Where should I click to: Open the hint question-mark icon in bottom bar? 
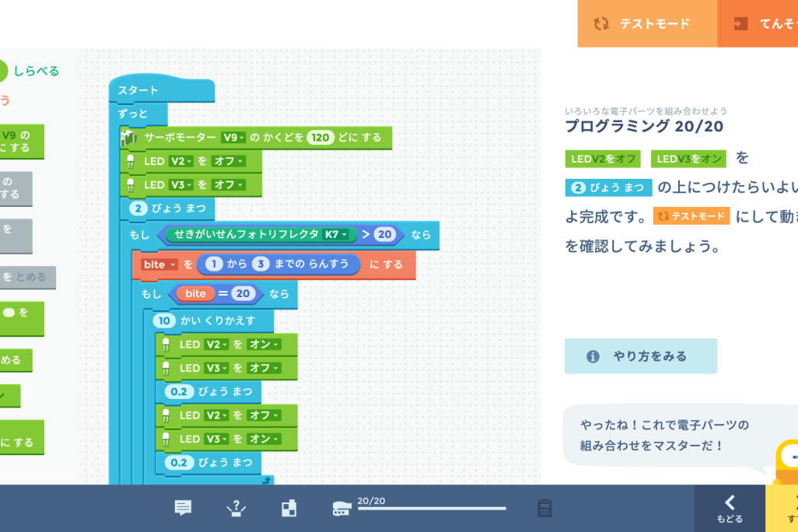(236, 509)
